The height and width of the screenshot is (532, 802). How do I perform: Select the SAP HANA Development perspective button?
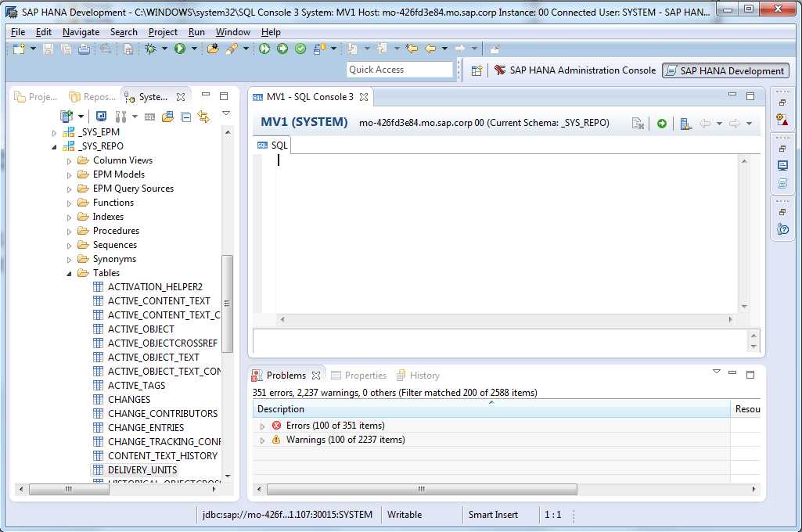[x=725, y=70]
